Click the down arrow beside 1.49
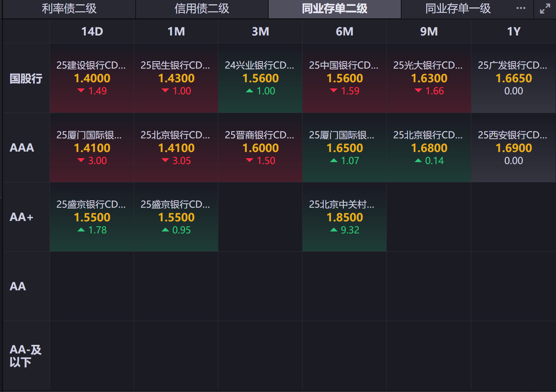The image size is (556, 392). pos(81,90)
